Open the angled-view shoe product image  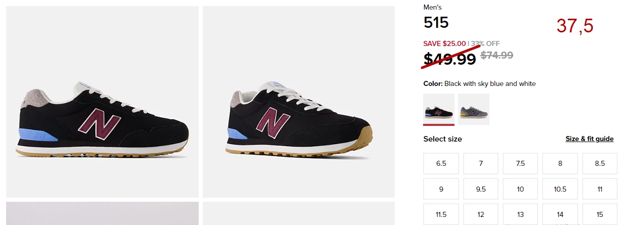pos(298,102)
